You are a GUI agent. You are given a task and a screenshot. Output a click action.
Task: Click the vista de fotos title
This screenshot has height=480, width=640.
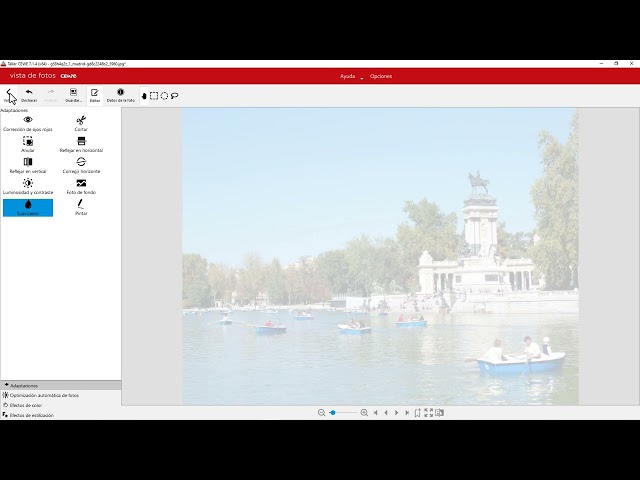(33, 76)
